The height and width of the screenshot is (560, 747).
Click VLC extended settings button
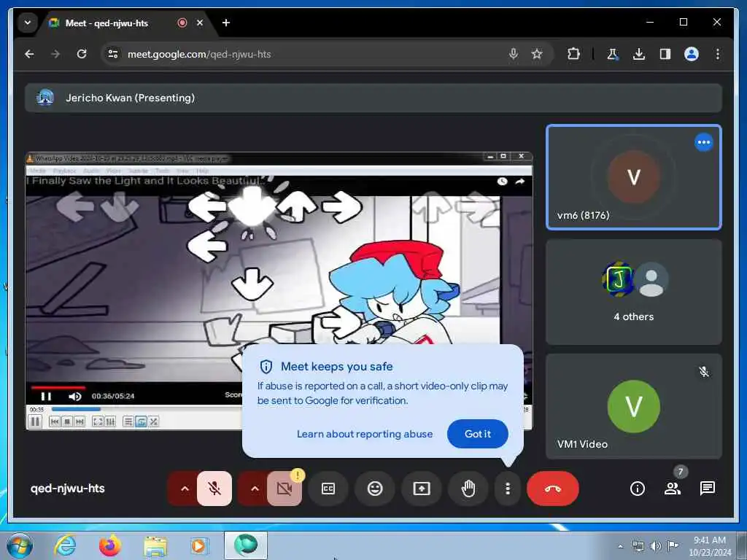tap(110, 421)
